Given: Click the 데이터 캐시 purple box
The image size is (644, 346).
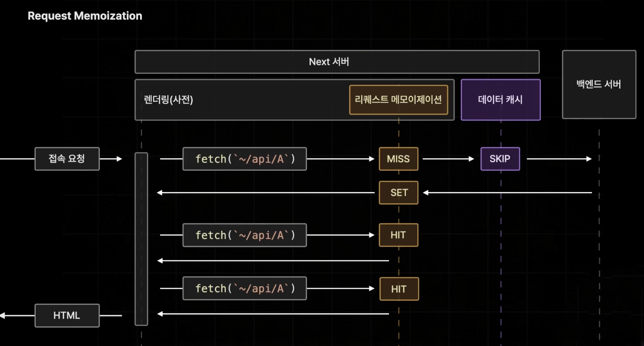Looking at the screenshot, I should click(500, 100).
